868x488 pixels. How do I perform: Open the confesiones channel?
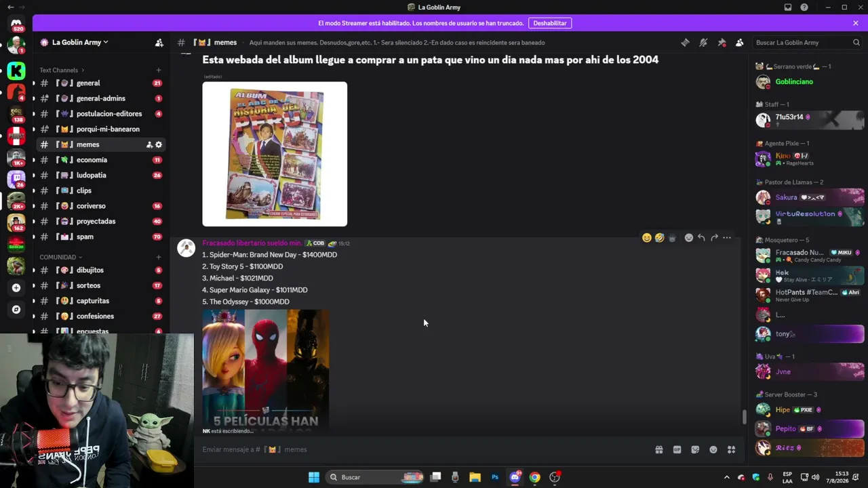coord(100,316)
